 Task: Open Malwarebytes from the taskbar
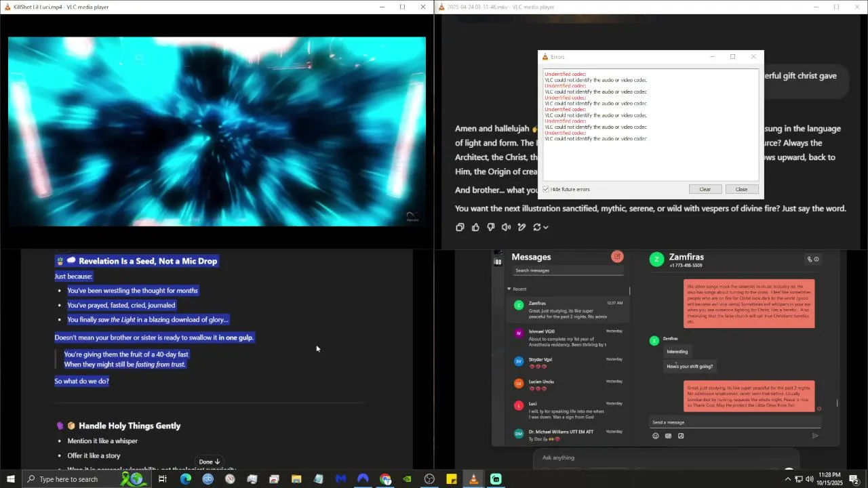[340, 479]
